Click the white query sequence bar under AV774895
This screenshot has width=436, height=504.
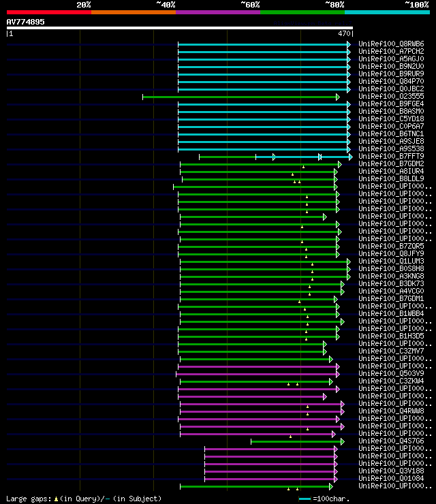[x=180, y=28]
